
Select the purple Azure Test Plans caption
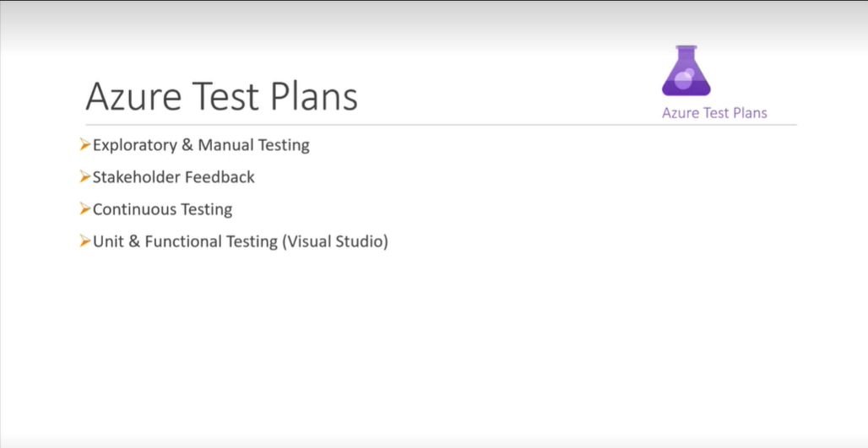click(x=714, y=113)
